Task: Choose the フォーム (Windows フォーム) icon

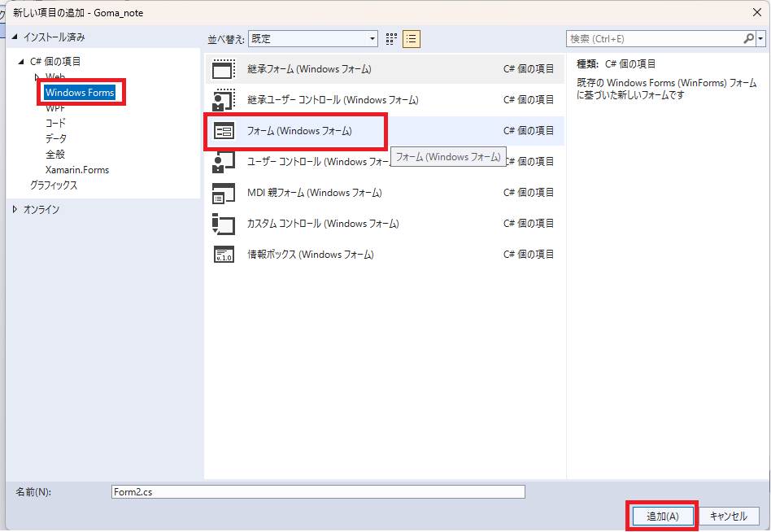Action: pyautogui.click(x=223, y=131)
